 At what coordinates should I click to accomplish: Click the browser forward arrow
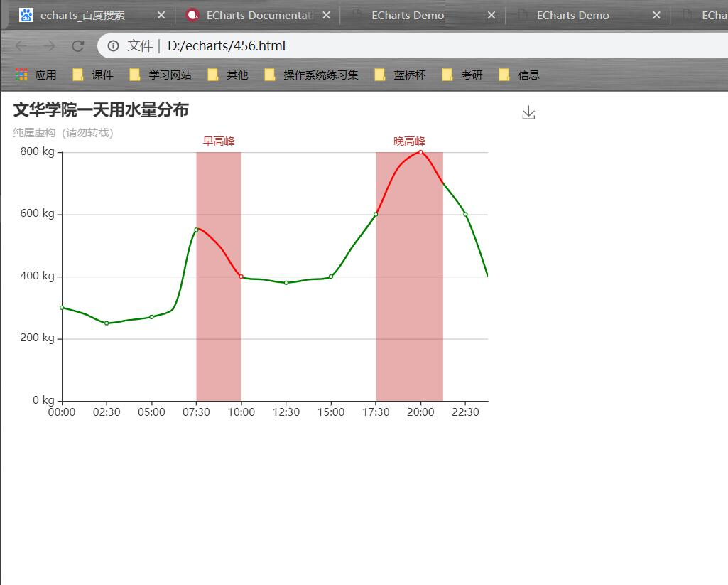click(x=49, y=45)
